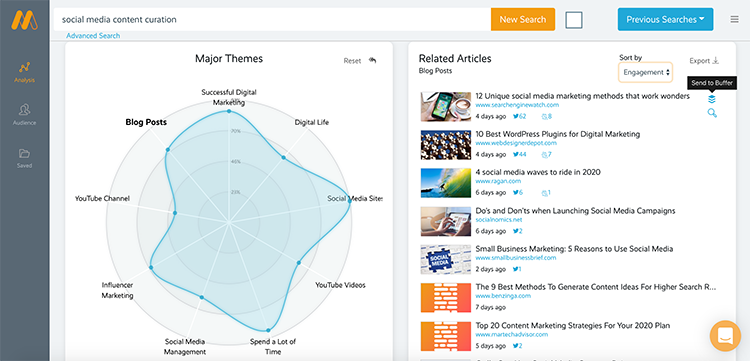Image resolution: width=750 pixels, height=361 pixels.
Task: Click Twitter count 2 on Do's and Don'ts article
Action: click(518, 231)
